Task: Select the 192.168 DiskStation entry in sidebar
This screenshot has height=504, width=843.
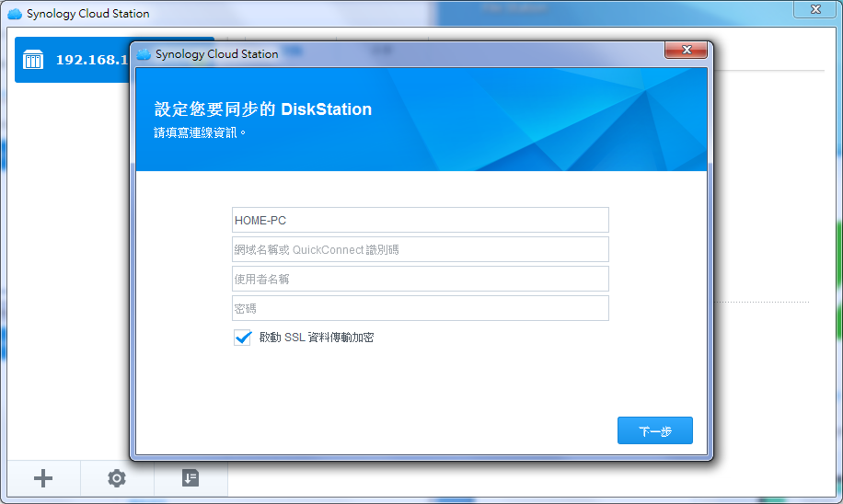Action: pos(73,60)
